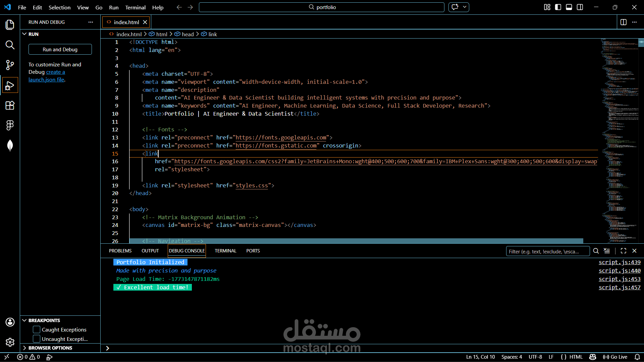Image resolution: width=644 pixels, height=362 pixels.
Task: Expand the Browser Options section
Action: 50,348
